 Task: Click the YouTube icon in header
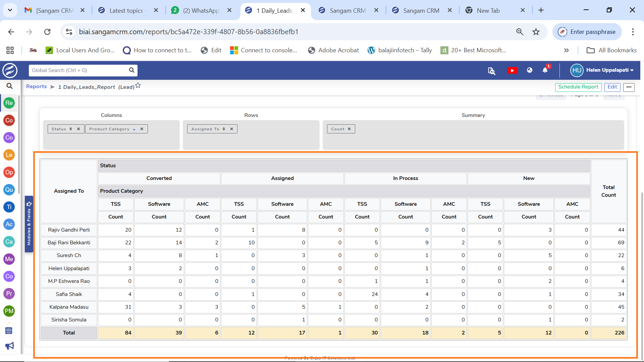tap(512, 70)
